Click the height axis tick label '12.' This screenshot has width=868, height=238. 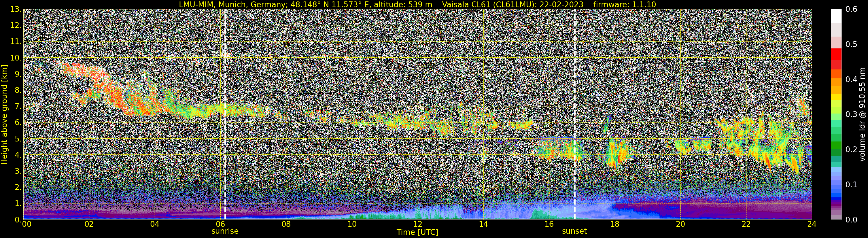[16, 26]
